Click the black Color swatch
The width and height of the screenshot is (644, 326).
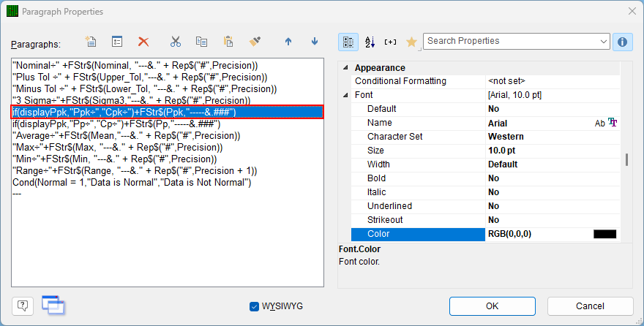[604, 234]
